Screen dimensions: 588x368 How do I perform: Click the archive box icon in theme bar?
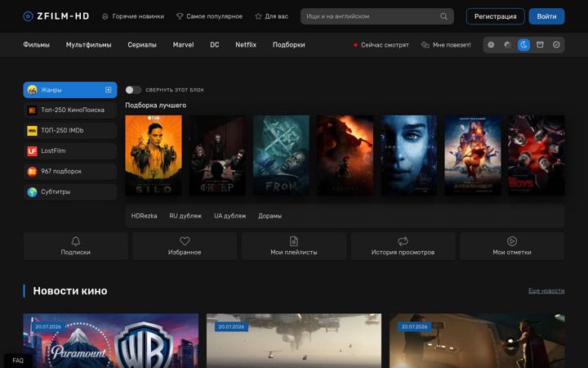coord(540,45)
